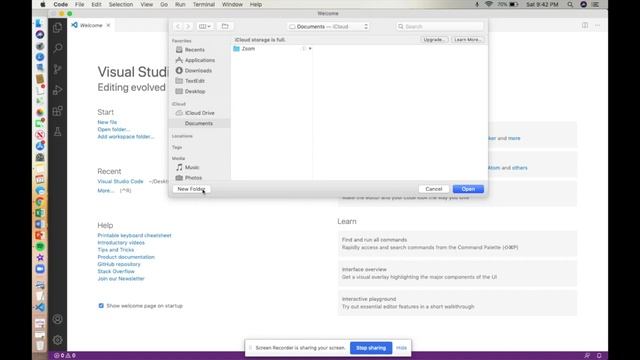
Task: Open the Explorer view in activity bar
Action: click(58, 27)
